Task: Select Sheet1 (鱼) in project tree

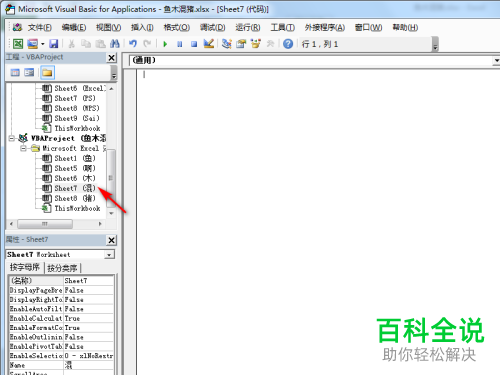Action: coord(69,158)
